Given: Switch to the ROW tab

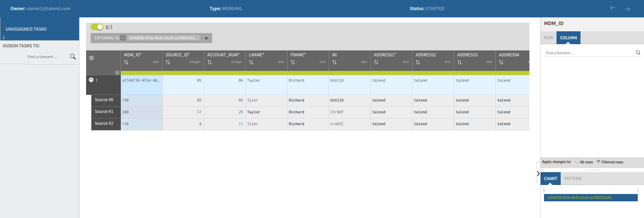Looking at the screenshot, I should (549, 38).
